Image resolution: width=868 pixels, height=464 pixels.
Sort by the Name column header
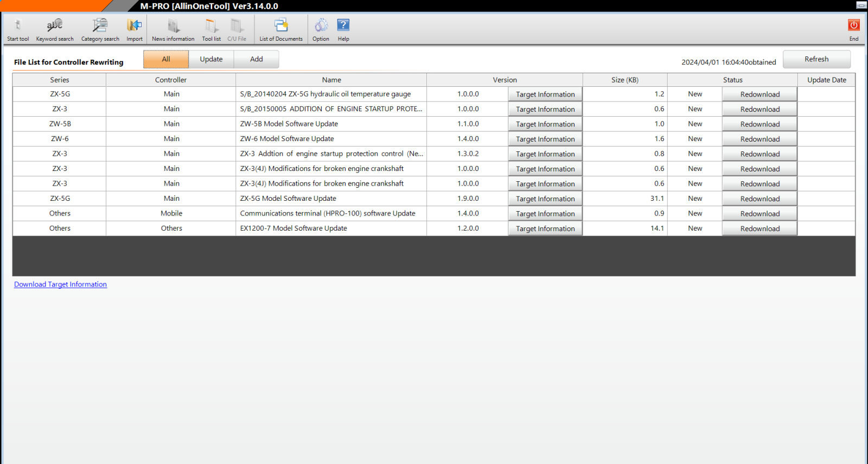click(331, 80)
